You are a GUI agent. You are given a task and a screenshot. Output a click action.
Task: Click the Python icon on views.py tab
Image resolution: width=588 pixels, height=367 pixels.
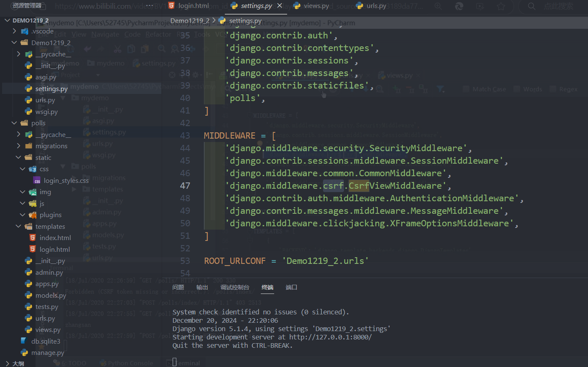(297, 5)
